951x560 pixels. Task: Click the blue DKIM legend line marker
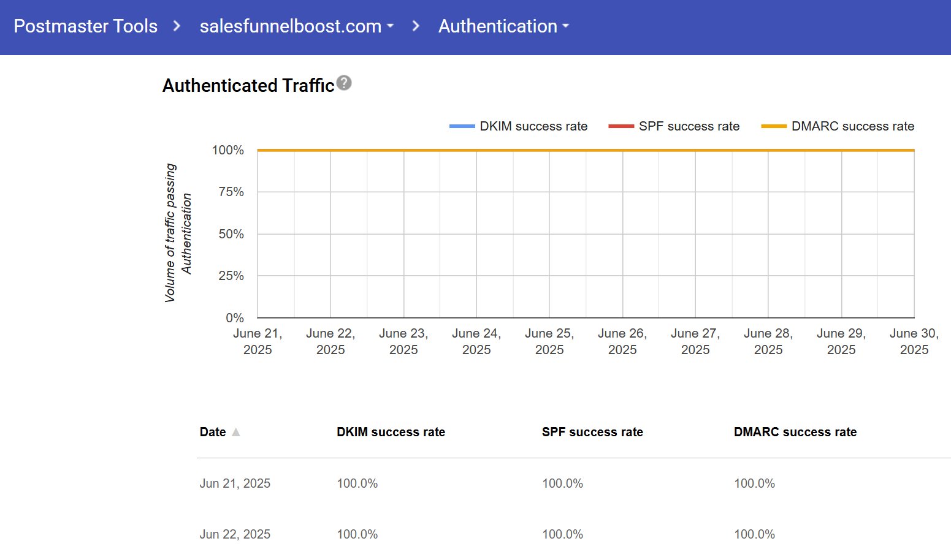[x=462, y=126]
